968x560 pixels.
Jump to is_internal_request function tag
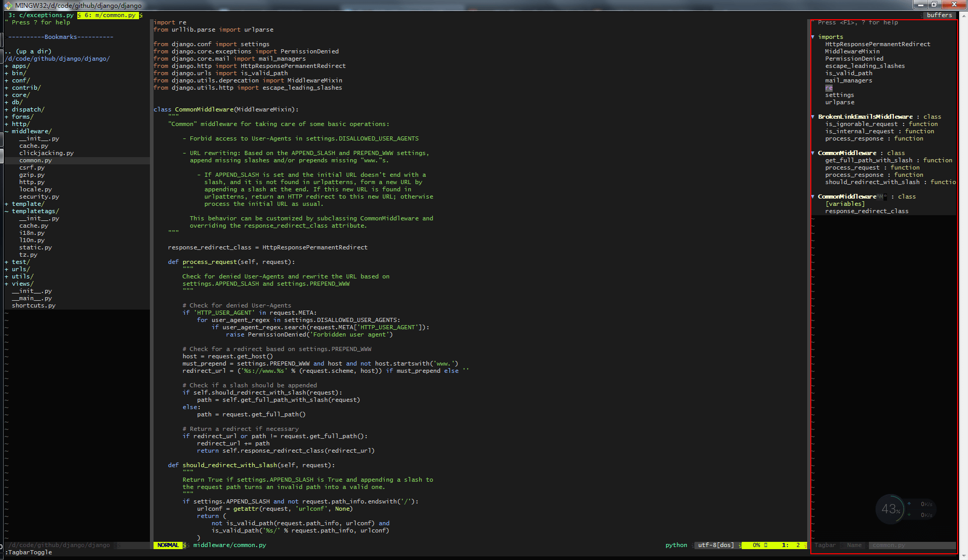point(879,131)
